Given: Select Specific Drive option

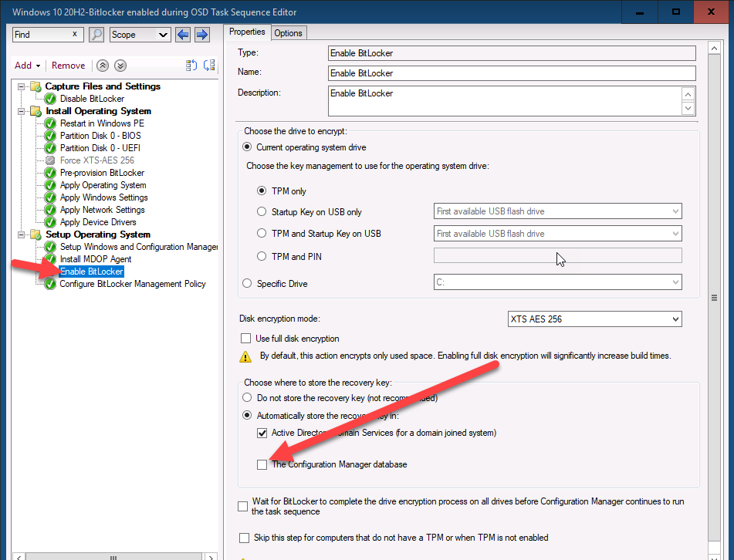Looking at the screenshot, I should coord(247,283).
